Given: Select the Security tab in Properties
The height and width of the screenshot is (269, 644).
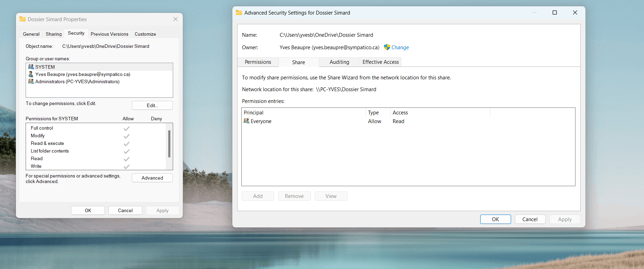Looking at the screenshot, I should point(76,33).
